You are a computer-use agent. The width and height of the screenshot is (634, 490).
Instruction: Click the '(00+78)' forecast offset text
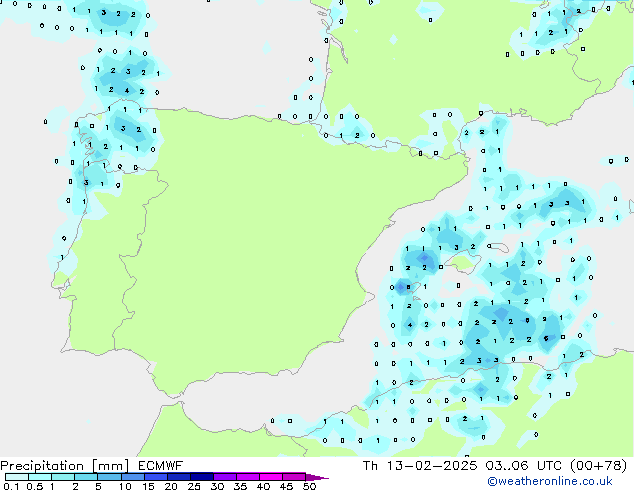[x=598, y=466]
